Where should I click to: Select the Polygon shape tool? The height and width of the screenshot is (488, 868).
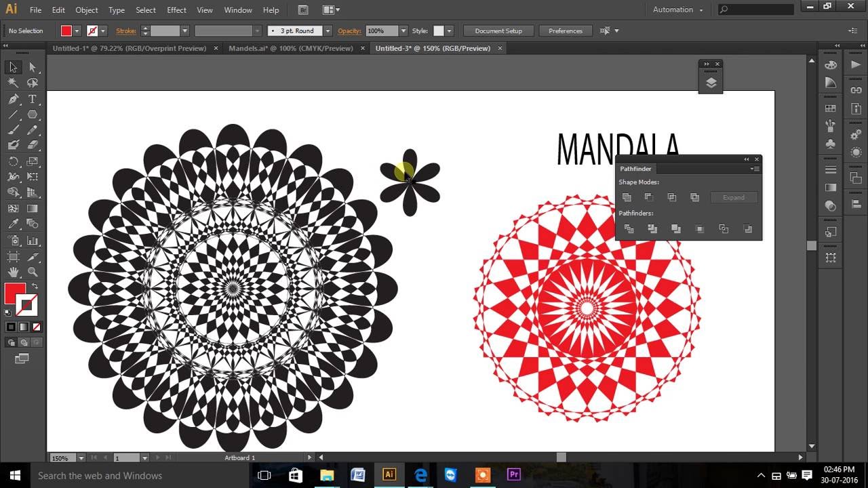(32, 115)
